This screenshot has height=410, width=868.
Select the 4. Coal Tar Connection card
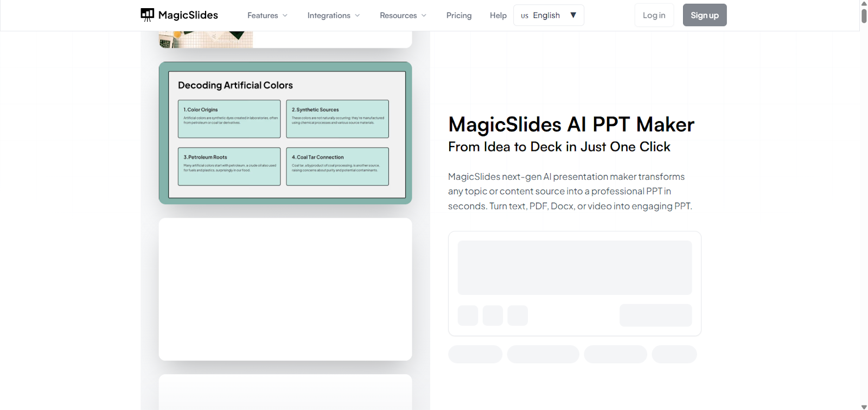tap(337, 166)
